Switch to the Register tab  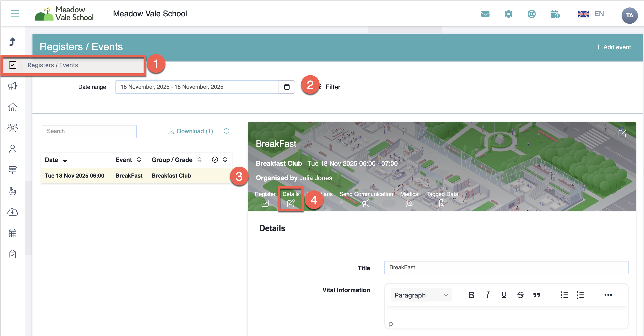coord(265,199)
